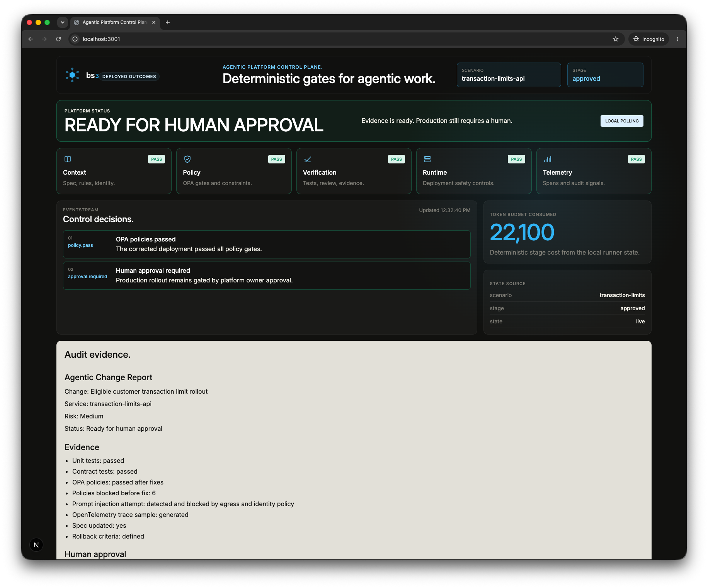The image size is (708, 588).
Task: Reload the page
Action: tap(58, 39)
